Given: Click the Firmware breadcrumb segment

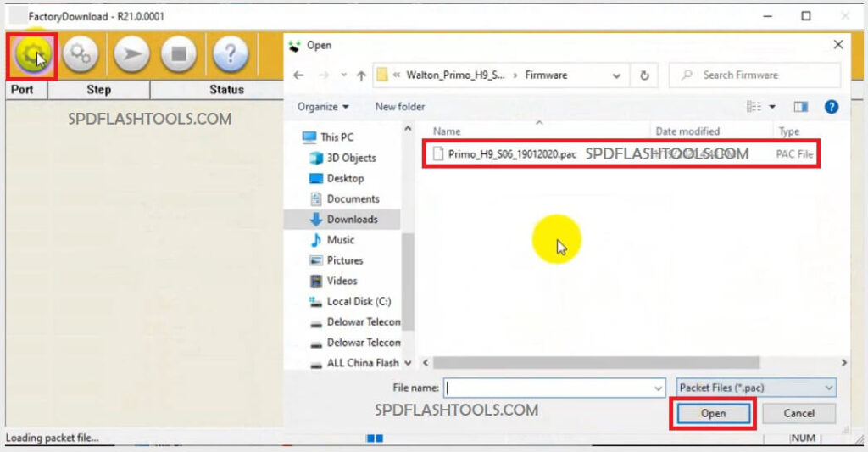Looking at the screenshot, I should 546,75.
